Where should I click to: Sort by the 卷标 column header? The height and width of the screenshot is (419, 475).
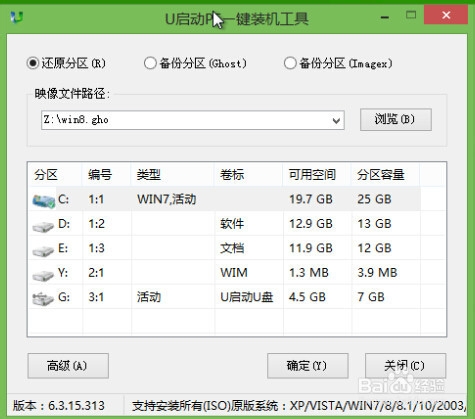pos(232,175)
